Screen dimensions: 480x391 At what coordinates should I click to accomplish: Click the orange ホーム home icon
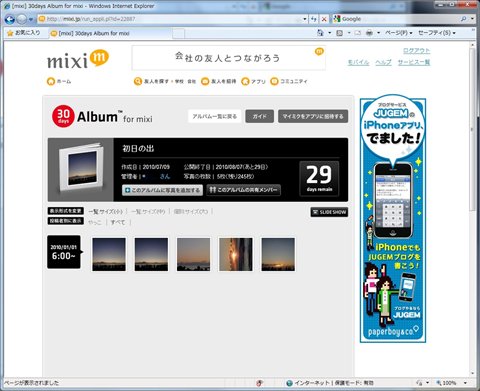point(51,81)
